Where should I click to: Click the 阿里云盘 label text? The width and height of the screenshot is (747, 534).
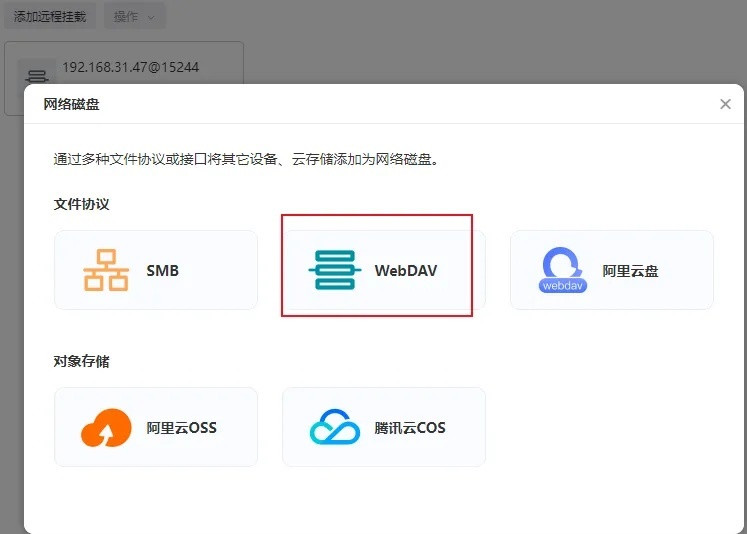630,271
